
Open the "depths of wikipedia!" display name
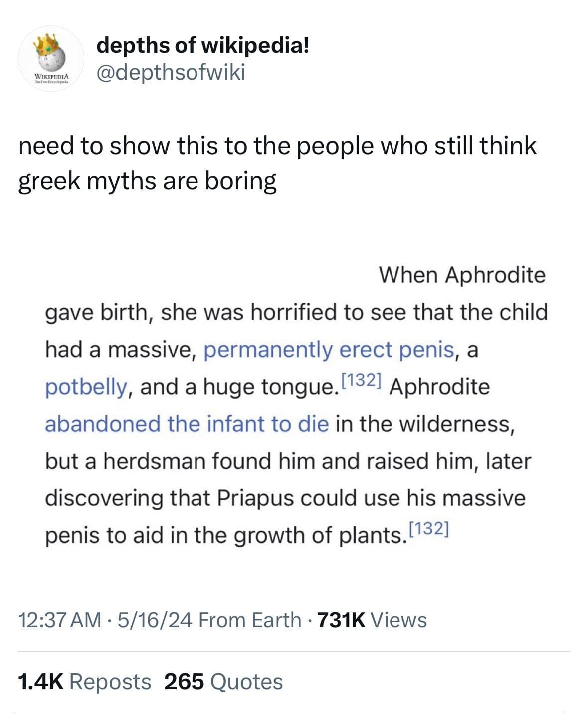coord(203,46)
